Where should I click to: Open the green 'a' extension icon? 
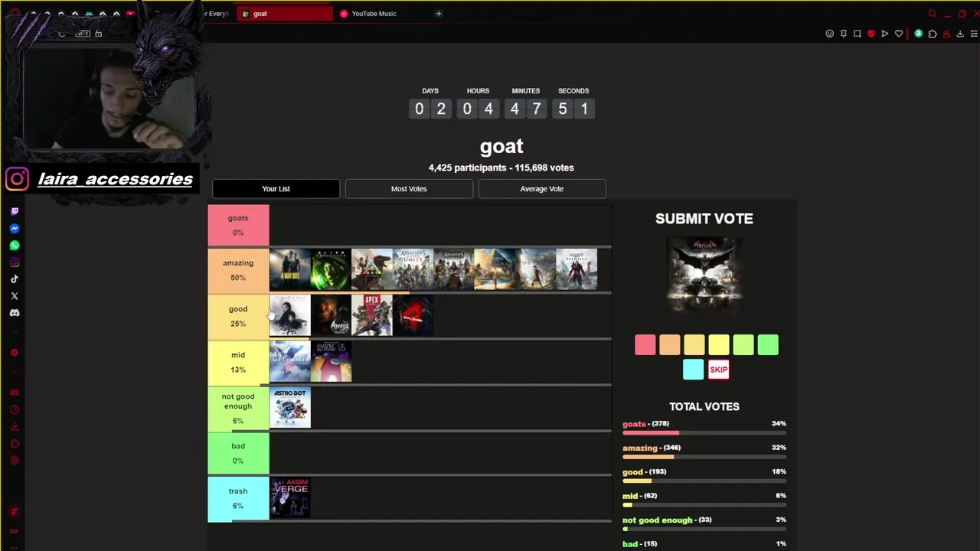pos(918,34)
